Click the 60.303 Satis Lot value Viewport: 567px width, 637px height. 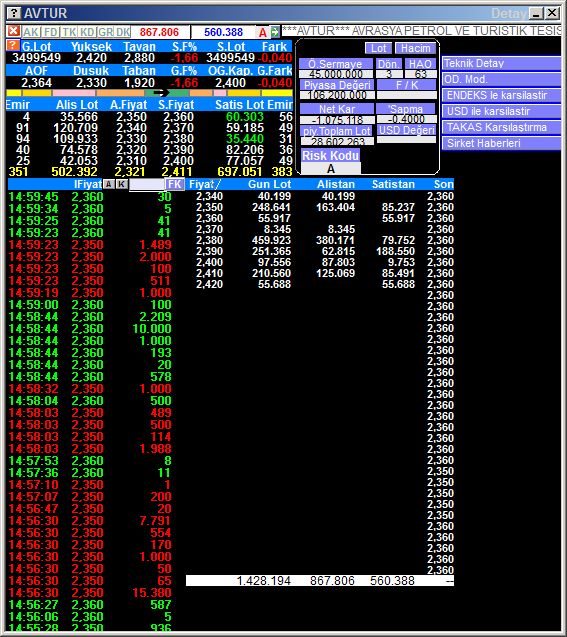tap(245, 117)
